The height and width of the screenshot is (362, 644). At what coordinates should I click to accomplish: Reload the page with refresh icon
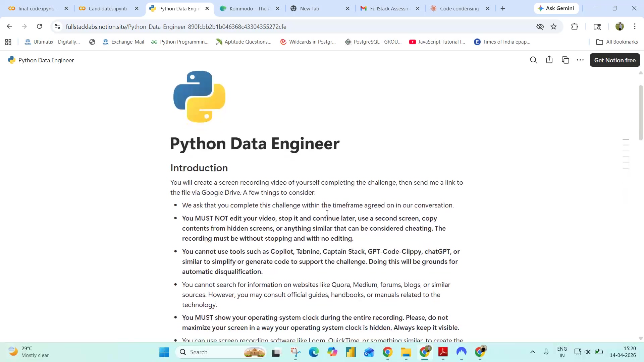(40, 26)
